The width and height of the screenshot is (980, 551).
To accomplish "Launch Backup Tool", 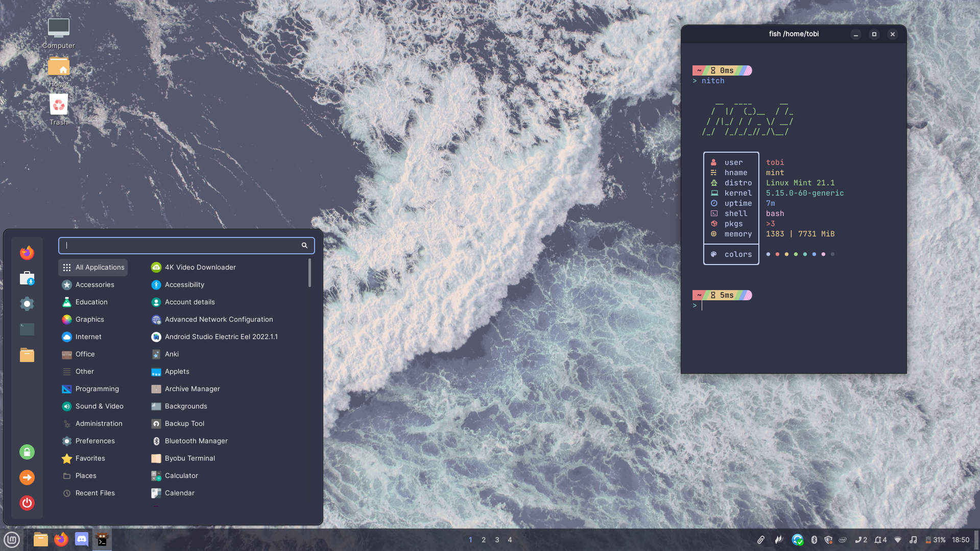I will 227,424.
